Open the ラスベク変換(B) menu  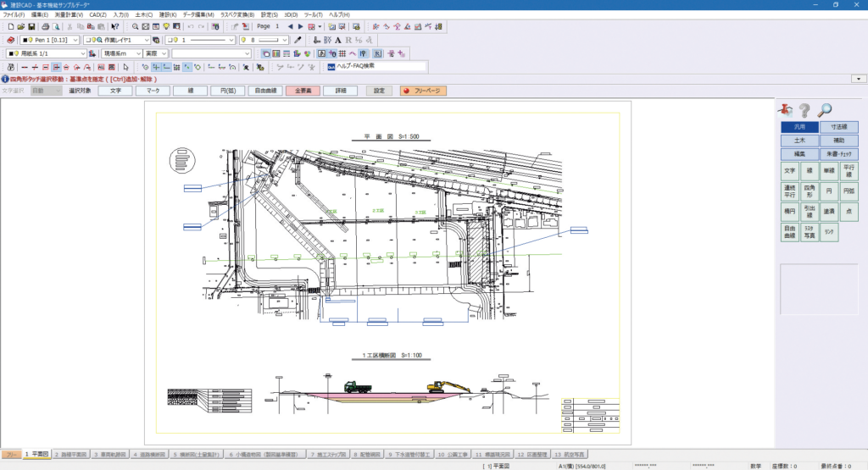[x=237, y=15]
